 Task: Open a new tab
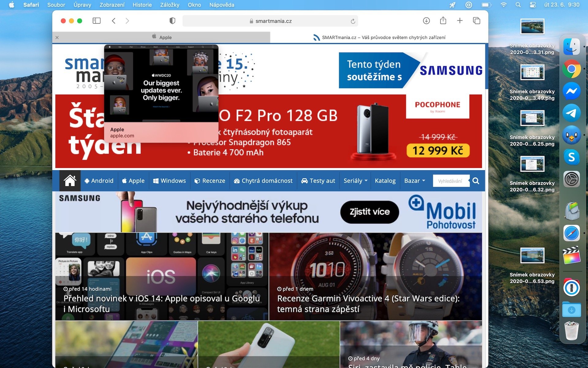[x=460, y=21]
